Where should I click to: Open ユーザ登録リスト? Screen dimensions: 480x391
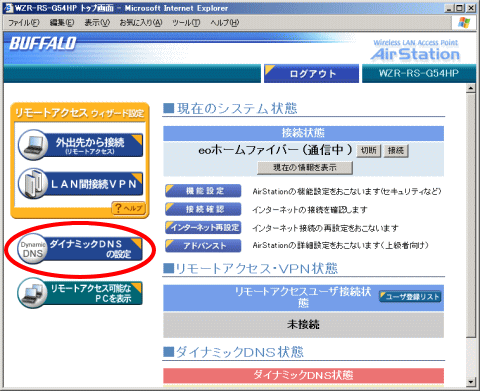410,296
